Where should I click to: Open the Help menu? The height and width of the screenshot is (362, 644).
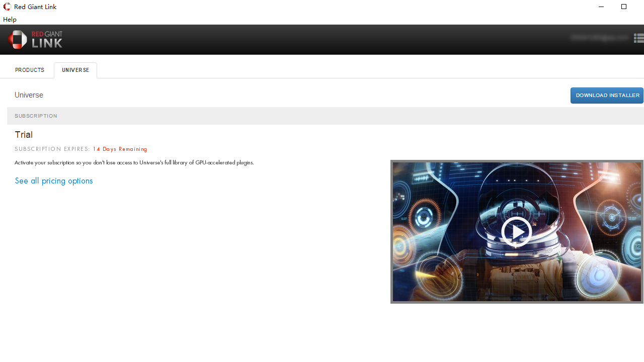(x=10, y=19)
